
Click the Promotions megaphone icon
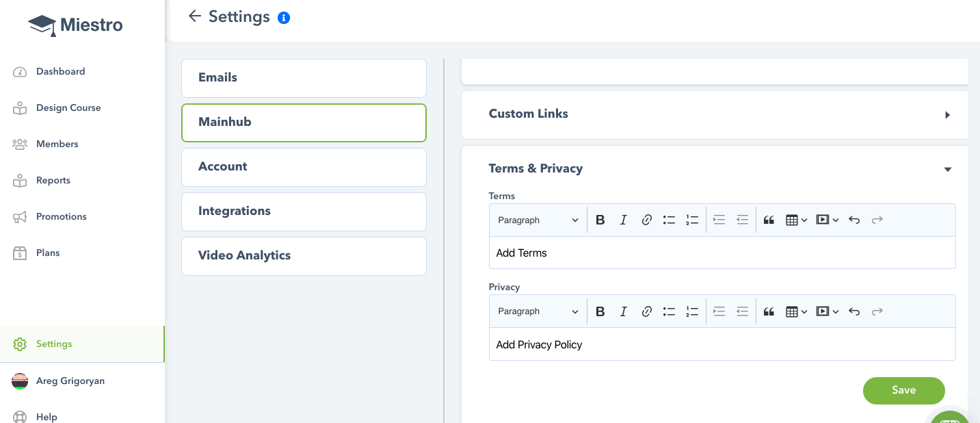(20, 217)
